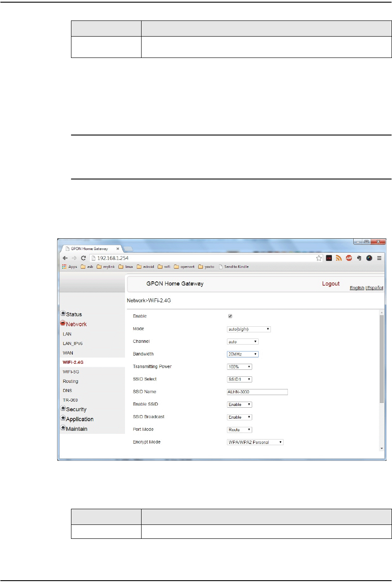This screenshot has height=585, width=392.
Task: Switch language to English
Action: click(357, 288)
